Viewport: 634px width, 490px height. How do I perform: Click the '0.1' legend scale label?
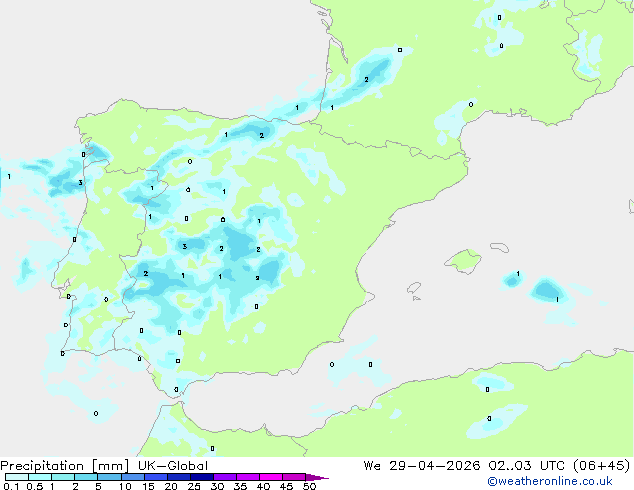tap(11, 486)
